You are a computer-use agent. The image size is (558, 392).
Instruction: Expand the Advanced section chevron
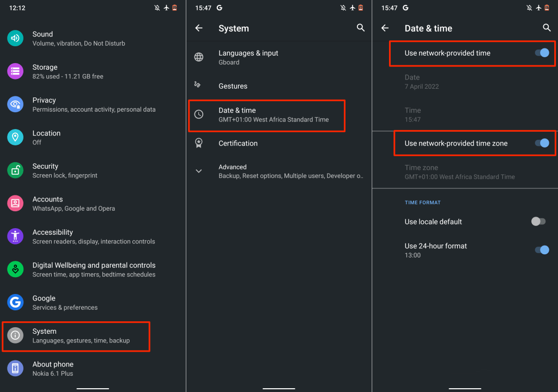pyautogui.click(x=198, y=171)
